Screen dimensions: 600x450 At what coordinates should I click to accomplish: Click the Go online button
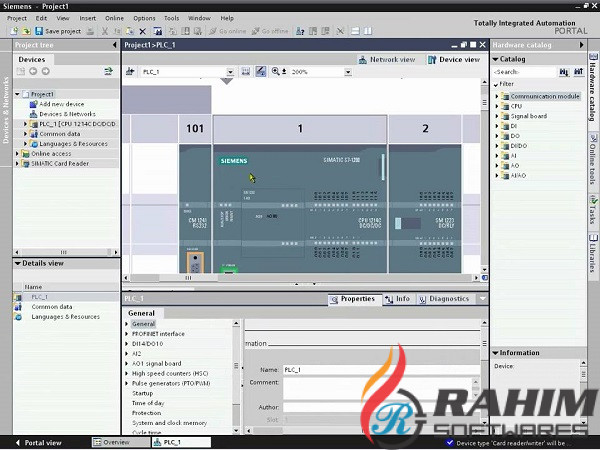pos(228,31)
